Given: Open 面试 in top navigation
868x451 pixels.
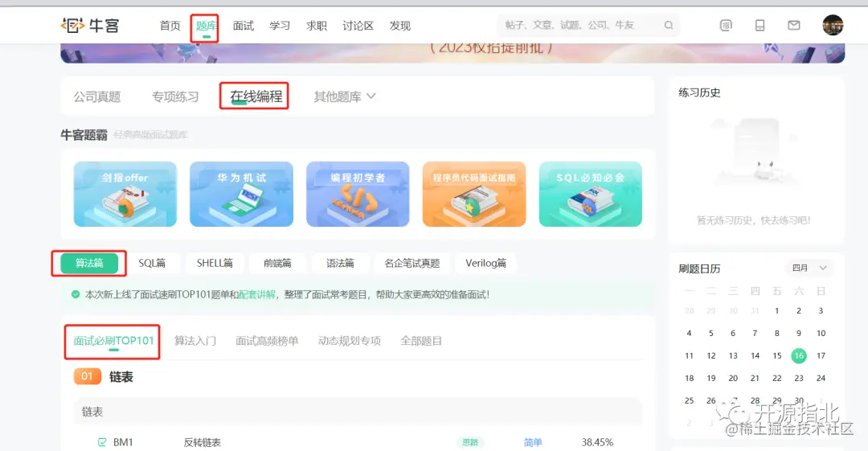Looking at the screenshot, I should coord(243,26).
